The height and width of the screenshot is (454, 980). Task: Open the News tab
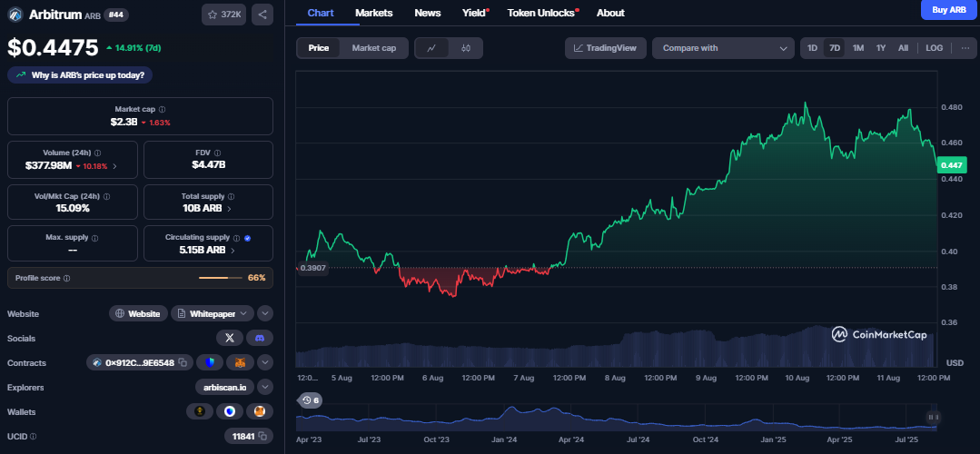click(428, 13)
